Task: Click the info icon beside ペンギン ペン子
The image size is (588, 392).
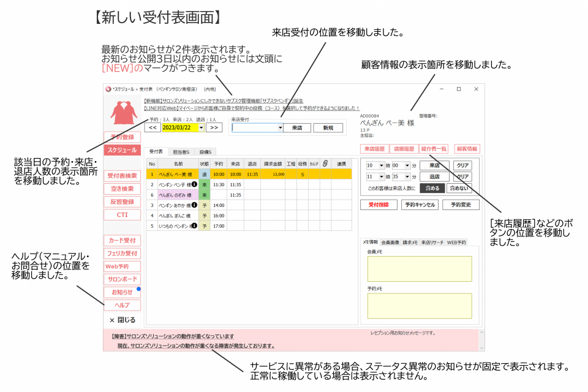Action: (x=194, y=184)
